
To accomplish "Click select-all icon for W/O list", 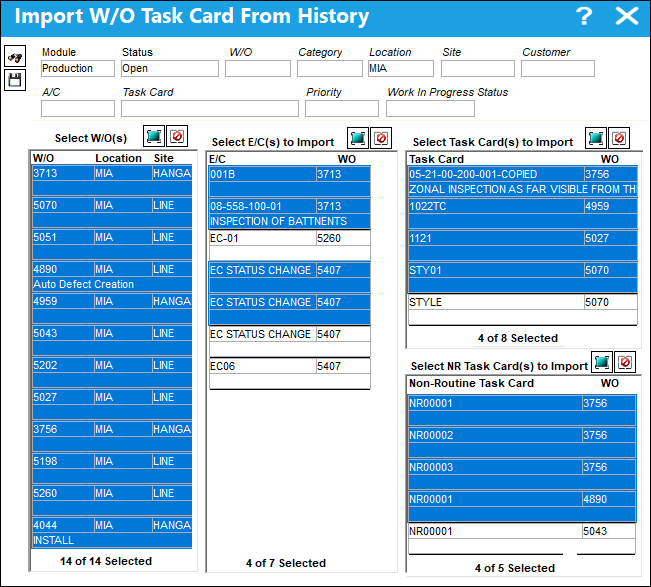I will [154, 136].
